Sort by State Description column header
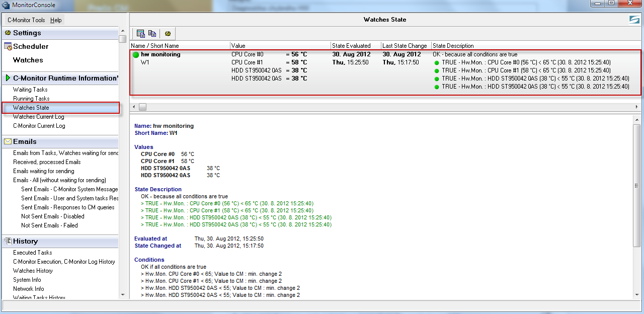Screen dimensions: 644x314 (536, 46)
